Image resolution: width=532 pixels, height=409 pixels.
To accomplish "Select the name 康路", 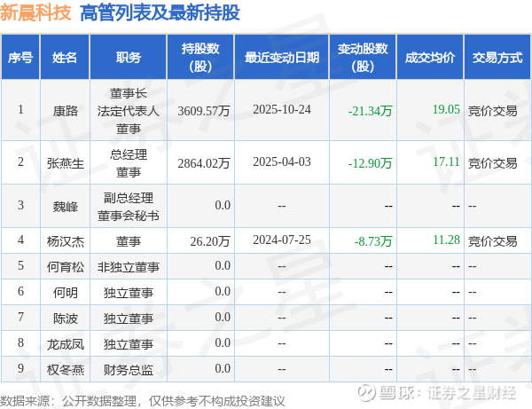I will pos(65,111).
